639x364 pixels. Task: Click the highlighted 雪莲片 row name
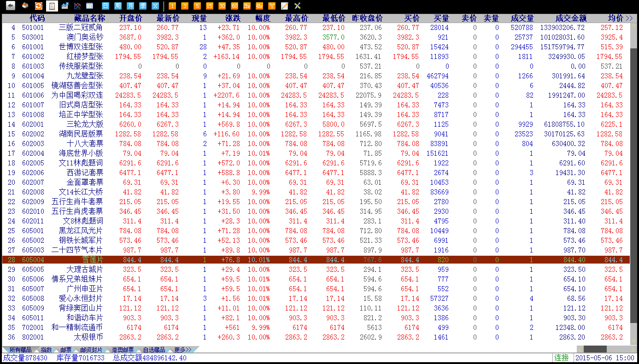pyautogui.click(x=92, y=260)
